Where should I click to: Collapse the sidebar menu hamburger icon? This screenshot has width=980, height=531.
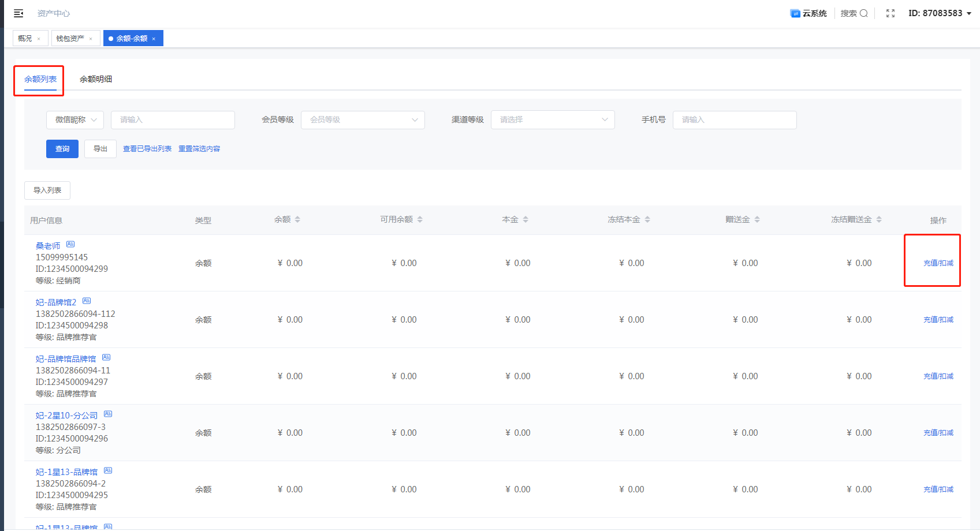tap(18, 13)
